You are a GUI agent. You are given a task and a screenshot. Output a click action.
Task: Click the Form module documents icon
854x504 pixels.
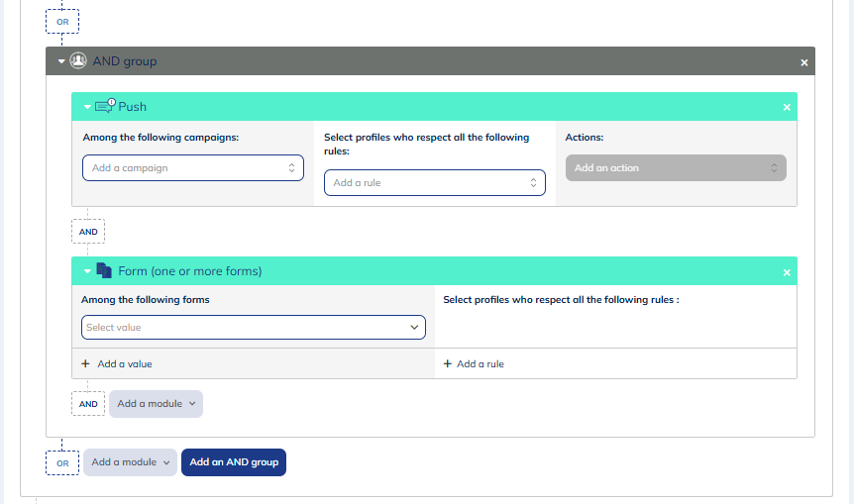104,270
